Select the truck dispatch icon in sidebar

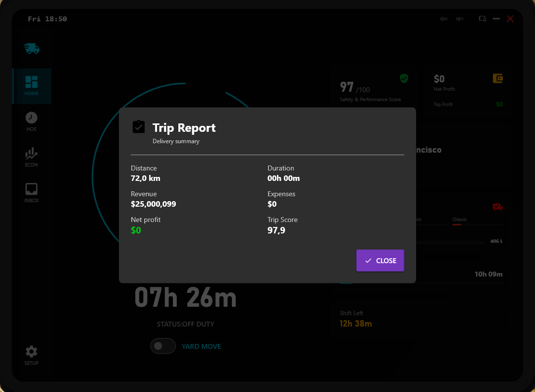(31, 48)
